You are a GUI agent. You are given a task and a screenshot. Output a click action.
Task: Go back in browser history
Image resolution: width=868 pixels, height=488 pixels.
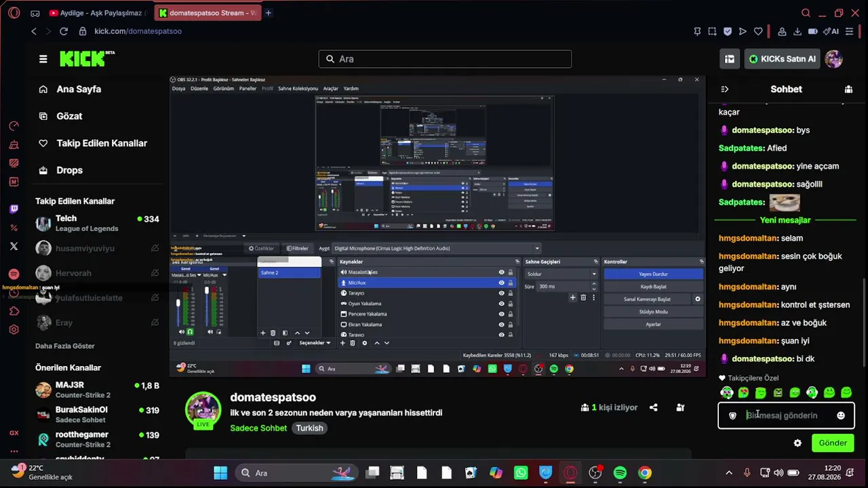tap(34, 31)
